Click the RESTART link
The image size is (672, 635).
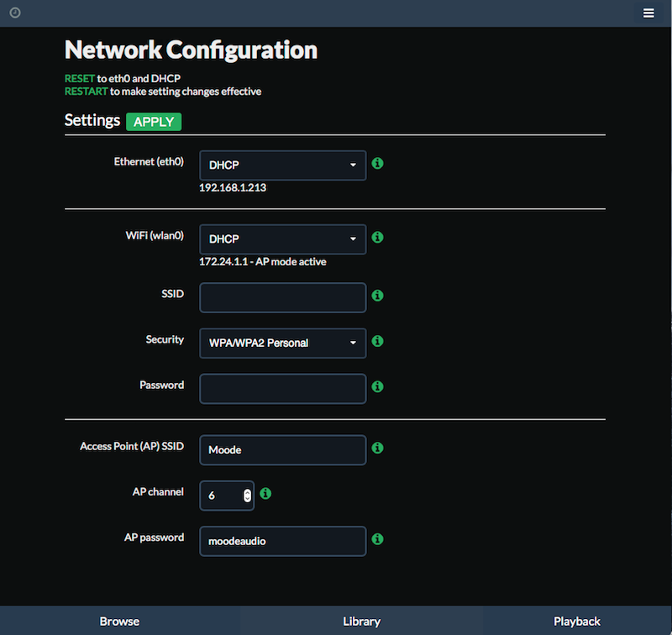(x=87, y=92)
